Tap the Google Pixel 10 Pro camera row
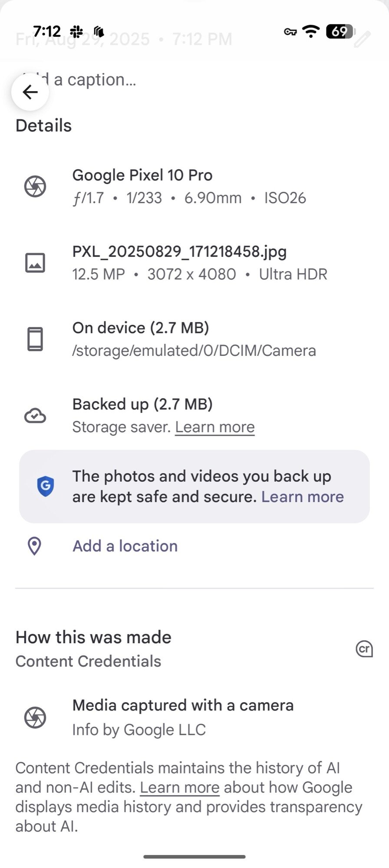Screen dimensions: 389x868 point(189,187)
